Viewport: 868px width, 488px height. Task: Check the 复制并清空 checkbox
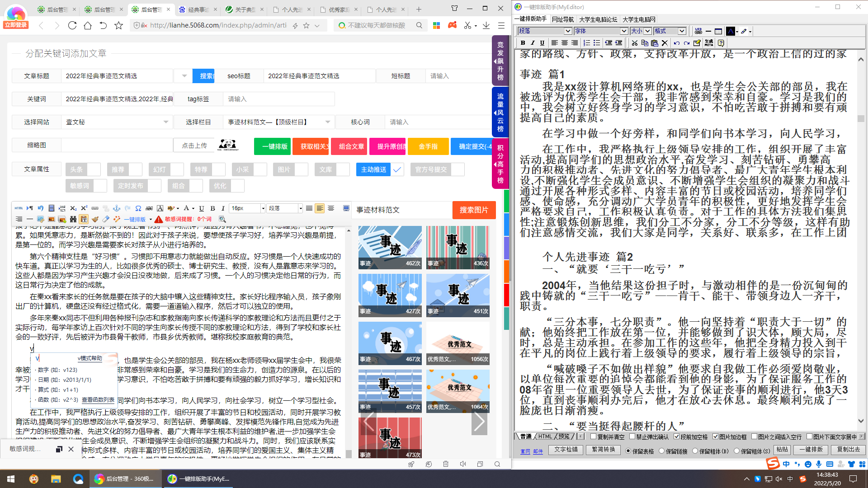(x=593, y=436)
